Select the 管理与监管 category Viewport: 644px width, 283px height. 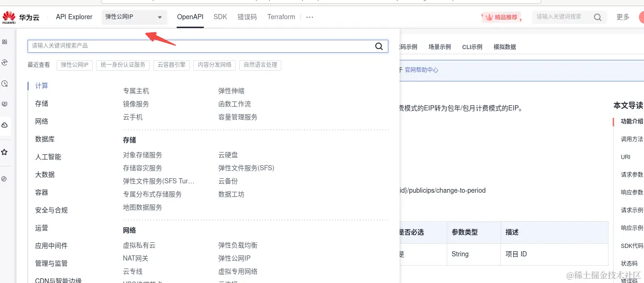[x=51, y=263]
